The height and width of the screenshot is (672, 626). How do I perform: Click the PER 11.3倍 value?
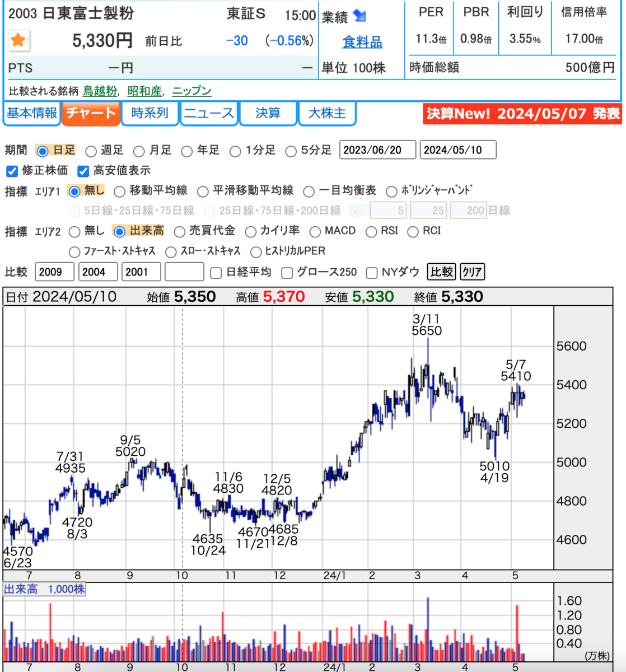431,39
